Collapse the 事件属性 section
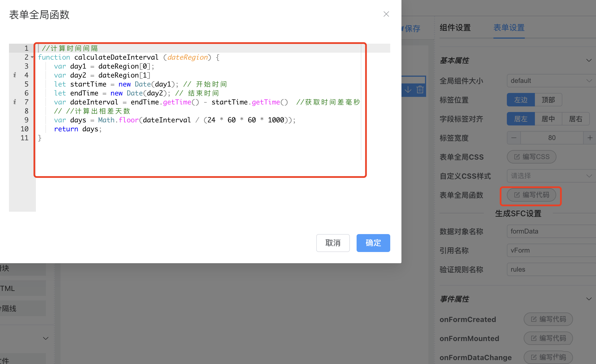The width and height of the screenshot is (596, 364). (589, 299)
